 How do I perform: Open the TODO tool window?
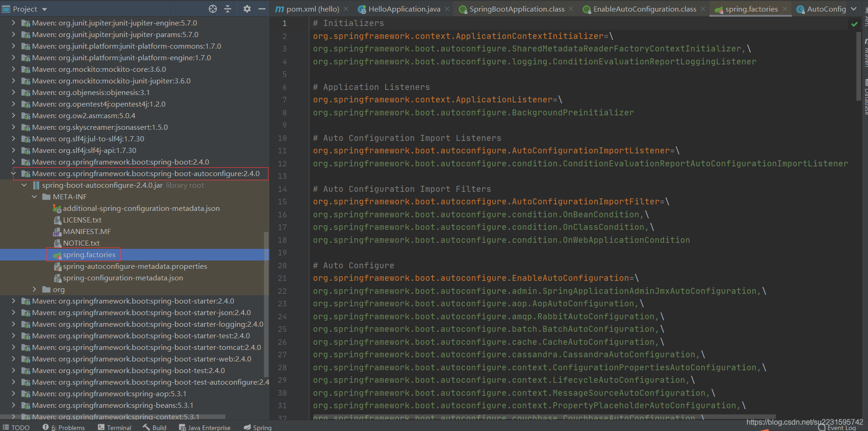click(16, 427)
